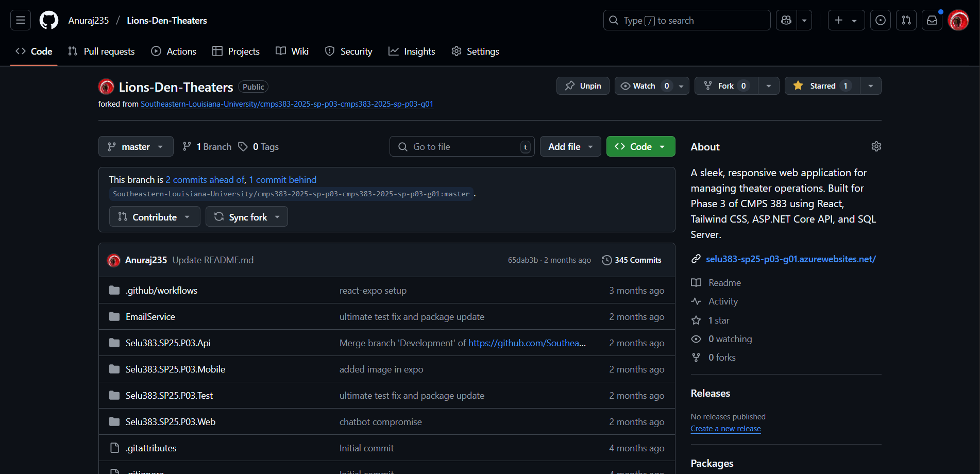
Task: Open the GitHub homepage logo
Action: point(49,21)
